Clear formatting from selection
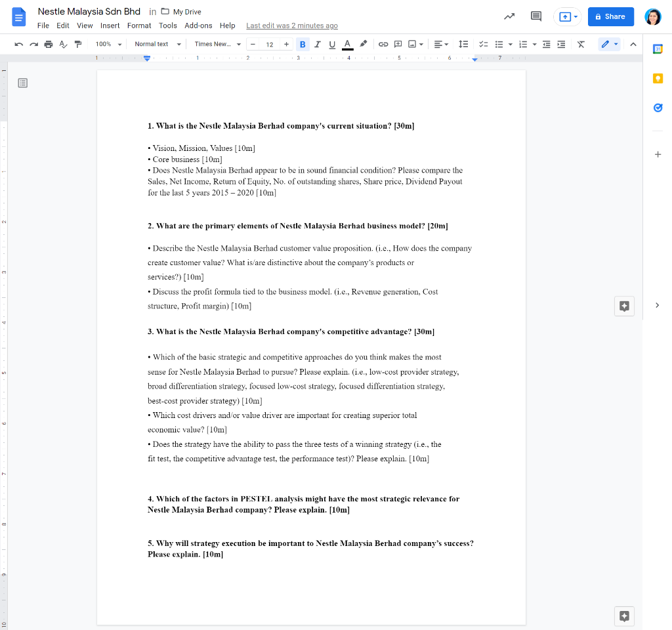Viewport: 672px width, 630px height. [x=581, y=44]
